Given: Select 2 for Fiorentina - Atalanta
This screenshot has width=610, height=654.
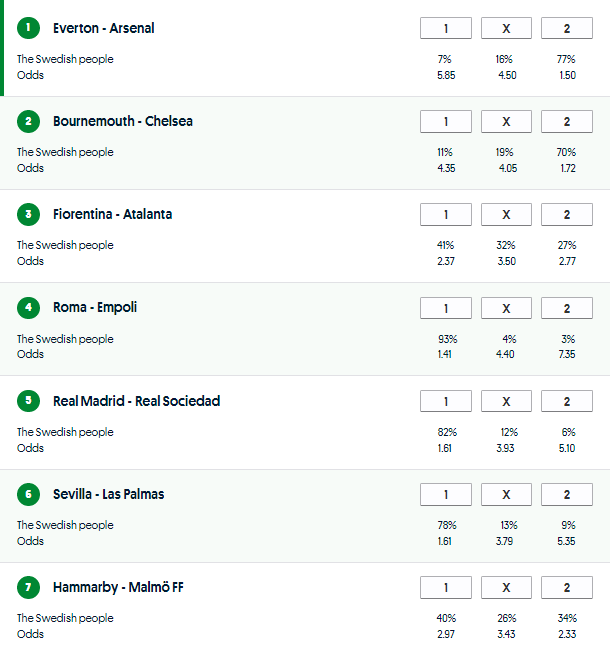Looking at the screenshot, I should pyautogui.click(x=566, y=214).
